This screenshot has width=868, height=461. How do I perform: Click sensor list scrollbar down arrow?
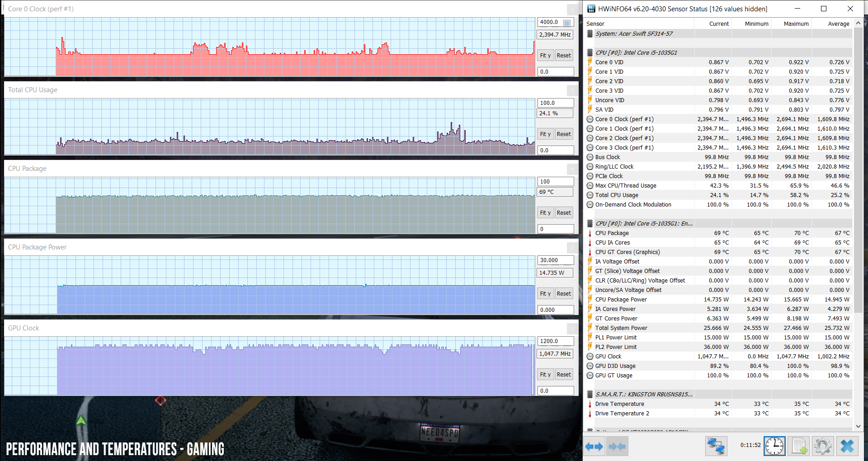click(859, 426)
